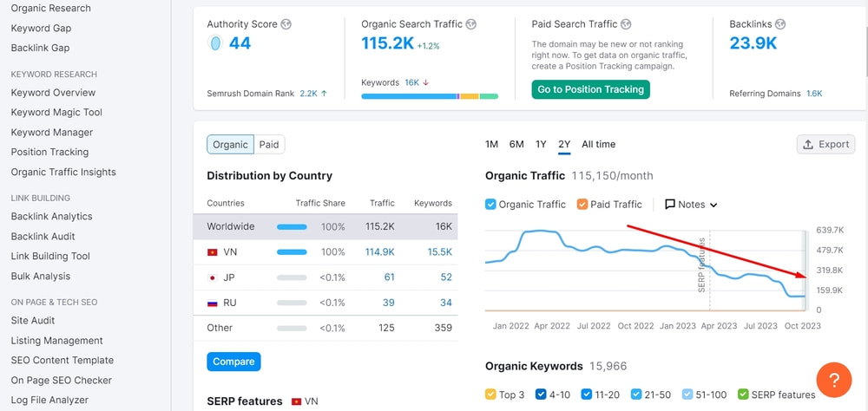Open Keyword Gap in the sidebar
The image size is (868, 411).
point(41,29)
